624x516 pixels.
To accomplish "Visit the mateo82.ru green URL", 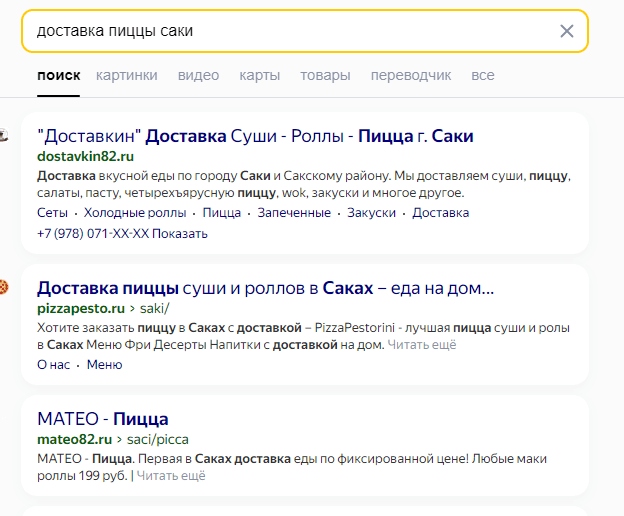I will coord(75,438).
